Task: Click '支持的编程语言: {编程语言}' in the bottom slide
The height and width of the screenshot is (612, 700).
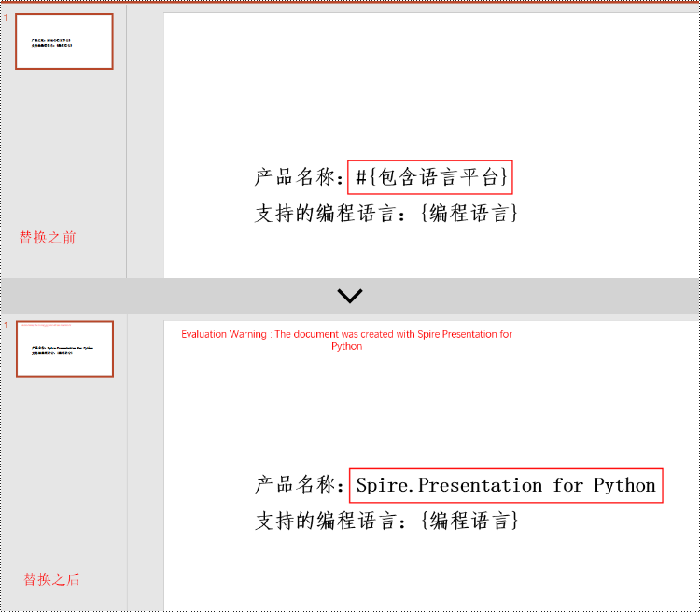Action: (386, 521)
